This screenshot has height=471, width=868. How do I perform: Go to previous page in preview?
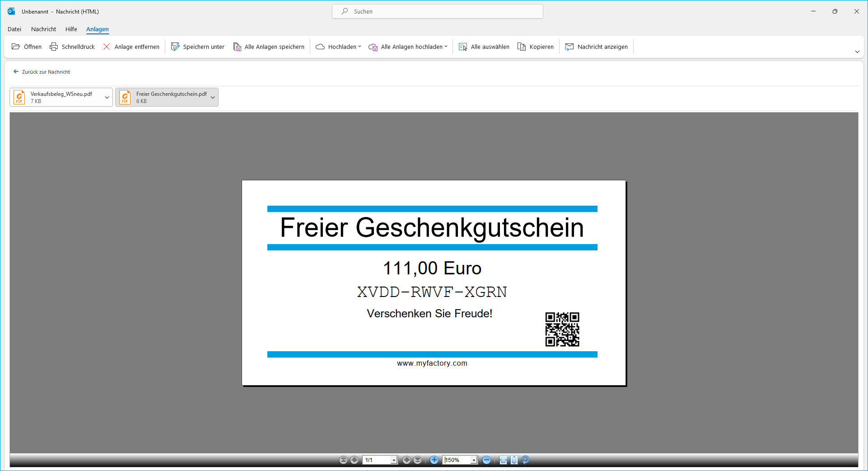355,460
